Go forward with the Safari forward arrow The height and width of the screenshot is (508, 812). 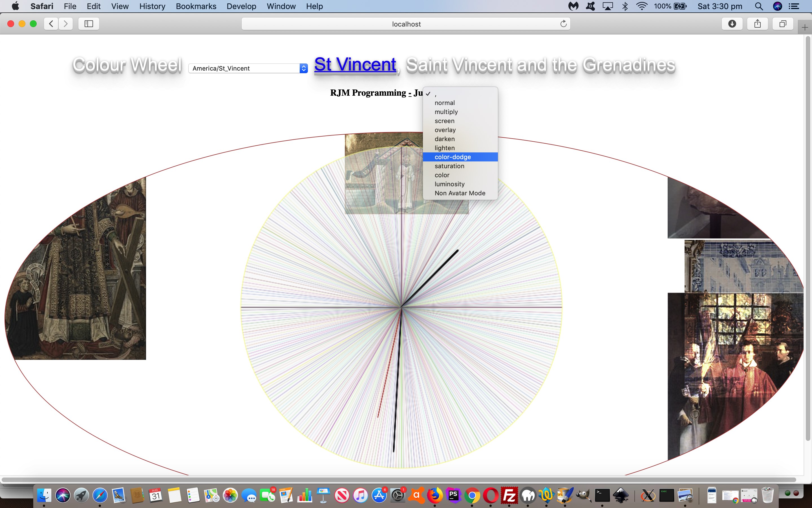coord(66,23)
